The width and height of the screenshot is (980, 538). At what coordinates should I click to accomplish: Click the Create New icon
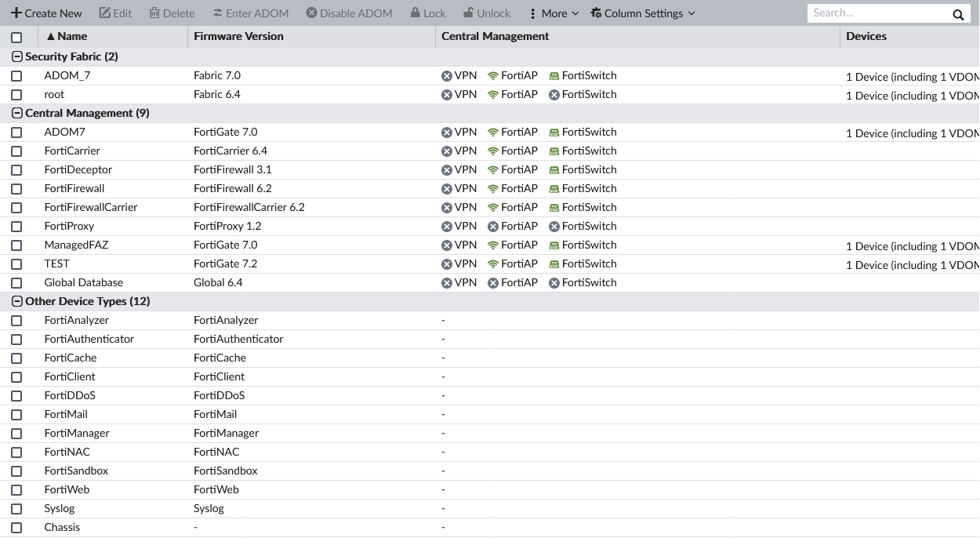point(16,13)
